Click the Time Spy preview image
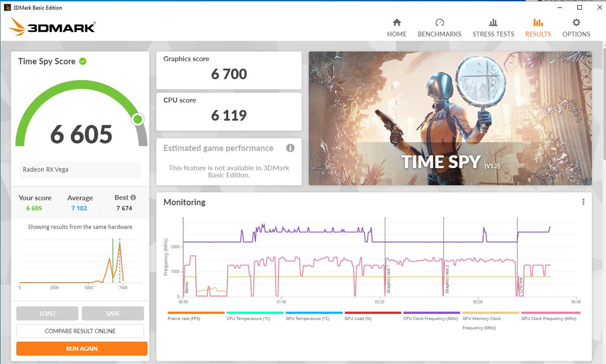Screen dimensions: 606x364 450,118
